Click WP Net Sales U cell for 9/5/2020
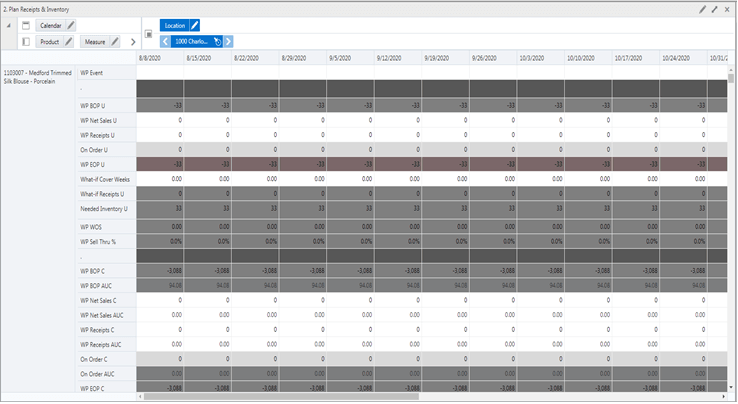738x404 pixels. (x=350, y=121)
